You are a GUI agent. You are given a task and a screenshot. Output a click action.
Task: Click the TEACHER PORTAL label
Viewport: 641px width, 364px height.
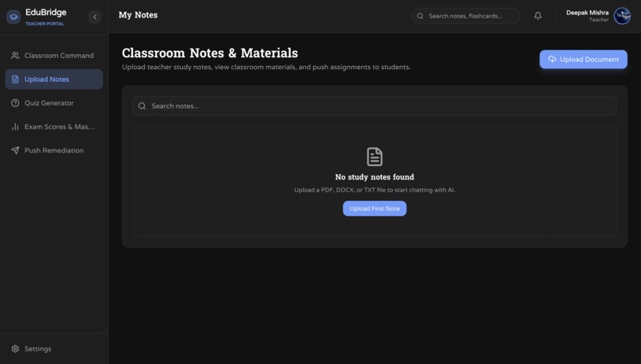point(45,24)
